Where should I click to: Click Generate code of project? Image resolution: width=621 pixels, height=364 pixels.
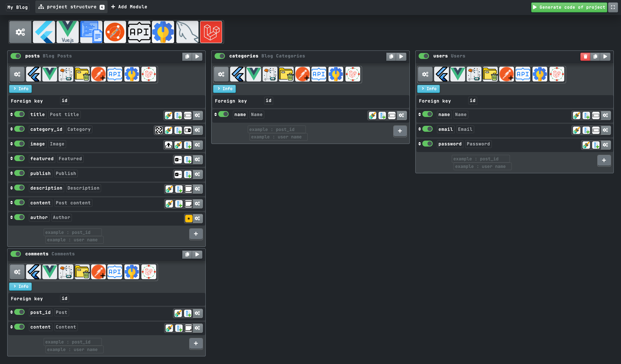[x=569, y=7]
